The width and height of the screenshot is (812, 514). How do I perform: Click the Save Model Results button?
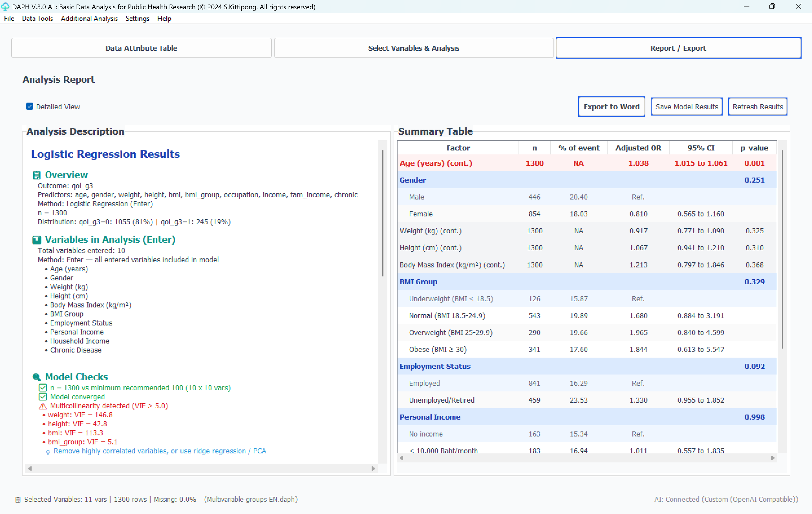(686, 107)
